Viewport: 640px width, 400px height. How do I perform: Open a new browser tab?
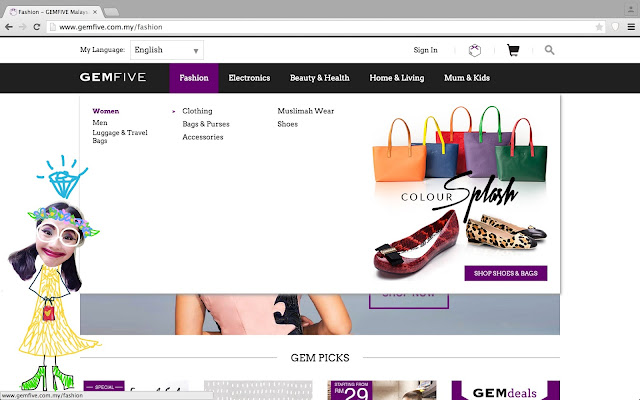[x=111, y=12]
